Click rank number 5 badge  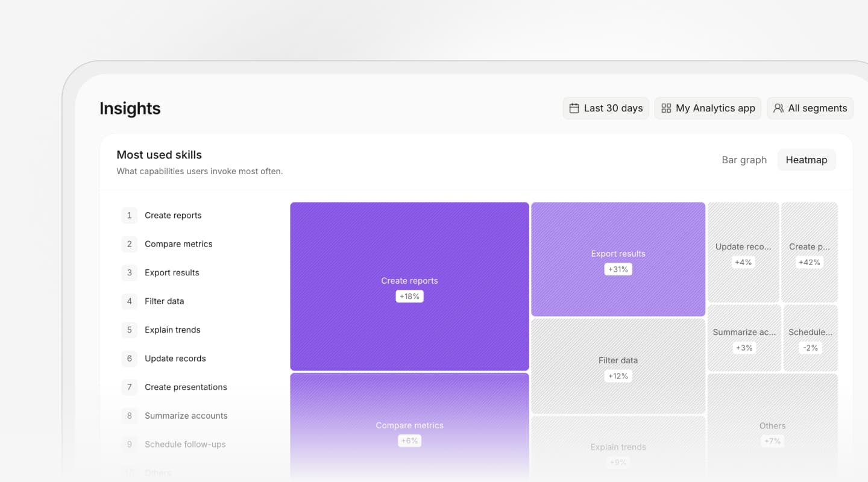129,330
